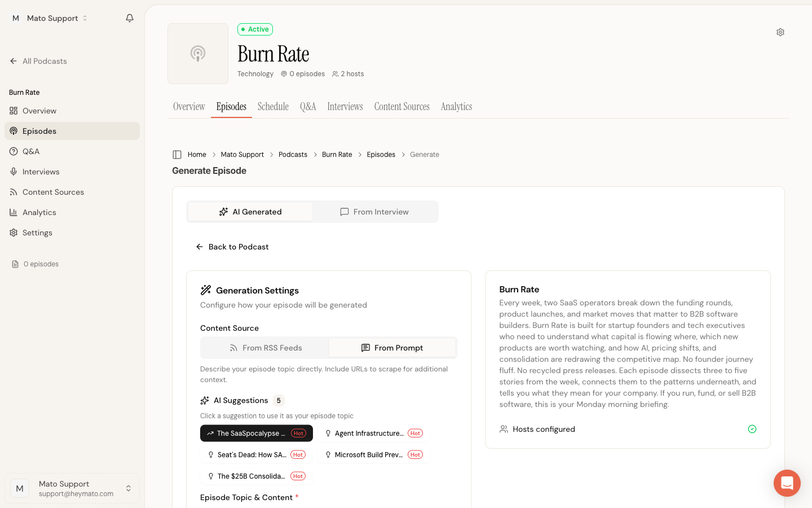Screen dimensions: 812x508
Task: Open Overview in the sidebar
Action: (x=72, y=111)
